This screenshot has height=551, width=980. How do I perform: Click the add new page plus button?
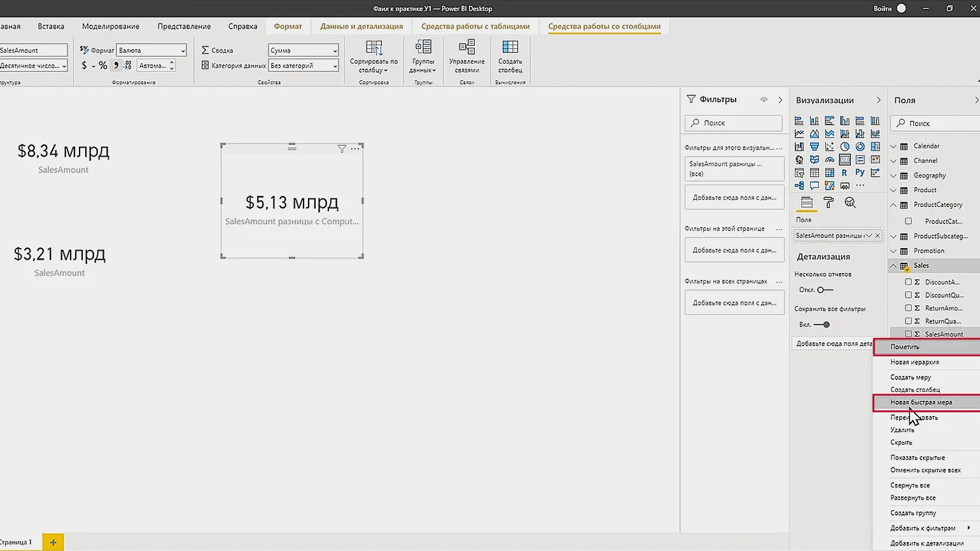[x=53, y=542]
